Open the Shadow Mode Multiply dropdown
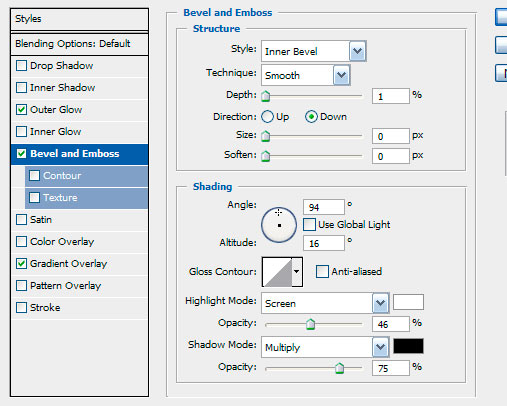Viewport: 507px width, 406px height. 325,347
